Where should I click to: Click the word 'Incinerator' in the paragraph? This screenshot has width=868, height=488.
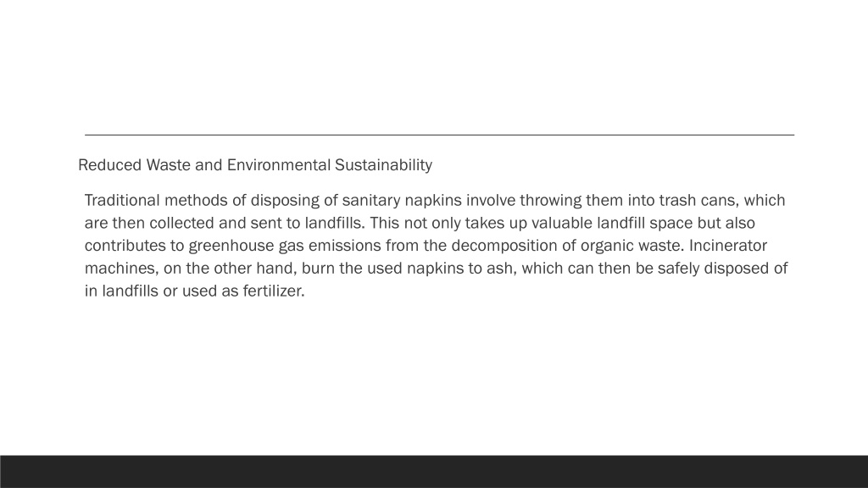pyautogui.click(x=728, y=245)
